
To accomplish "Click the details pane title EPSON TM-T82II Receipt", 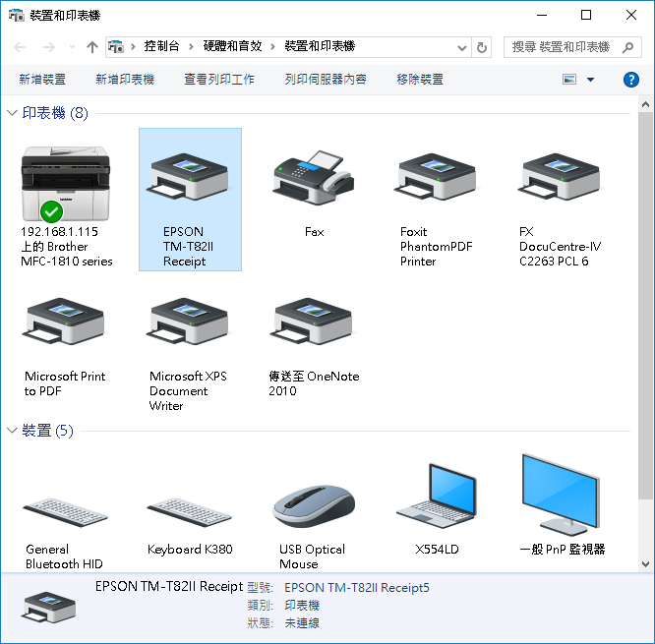I will click(169, 586).
